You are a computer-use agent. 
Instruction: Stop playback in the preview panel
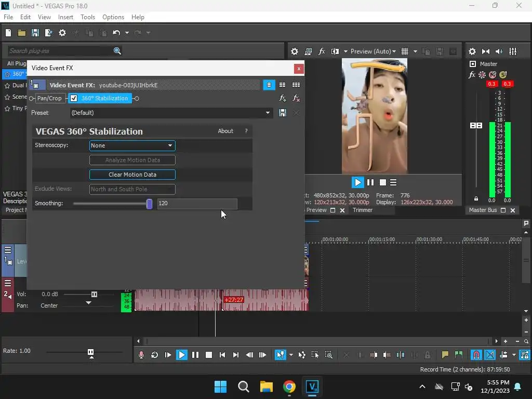click(x=383, y=182)
